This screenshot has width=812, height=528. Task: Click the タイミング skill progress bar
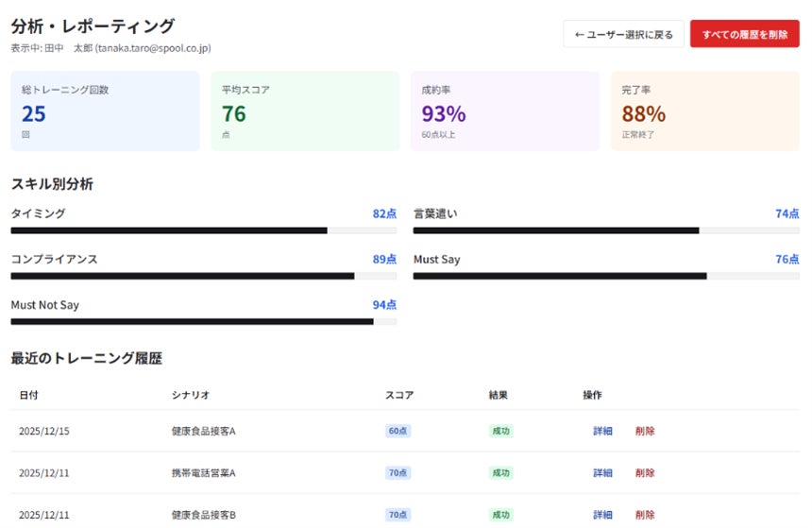click(x=203, y=230)
